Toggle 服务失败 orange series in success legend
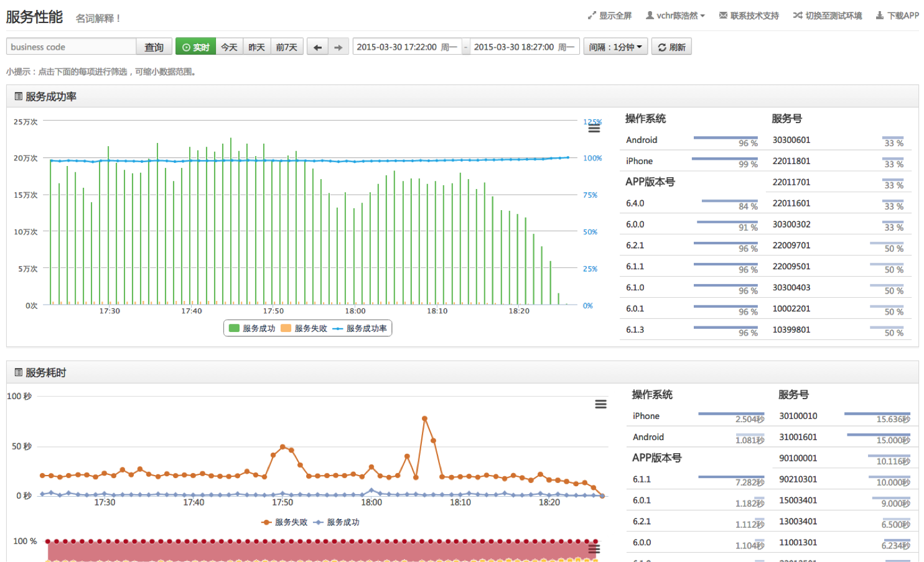This screenshot has width=924, height=562. point(304,328)
